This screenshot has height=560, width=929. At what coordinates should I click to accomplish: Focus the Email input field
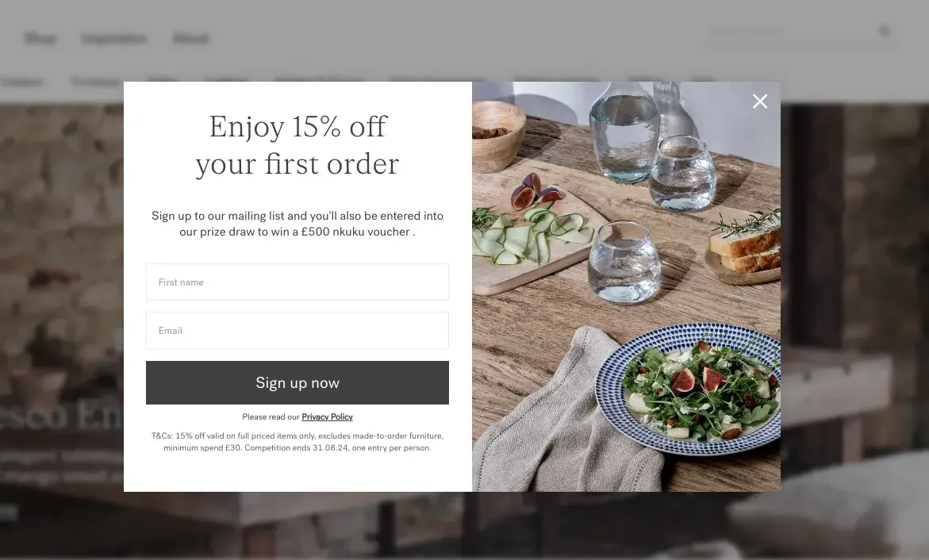point(298,331)
